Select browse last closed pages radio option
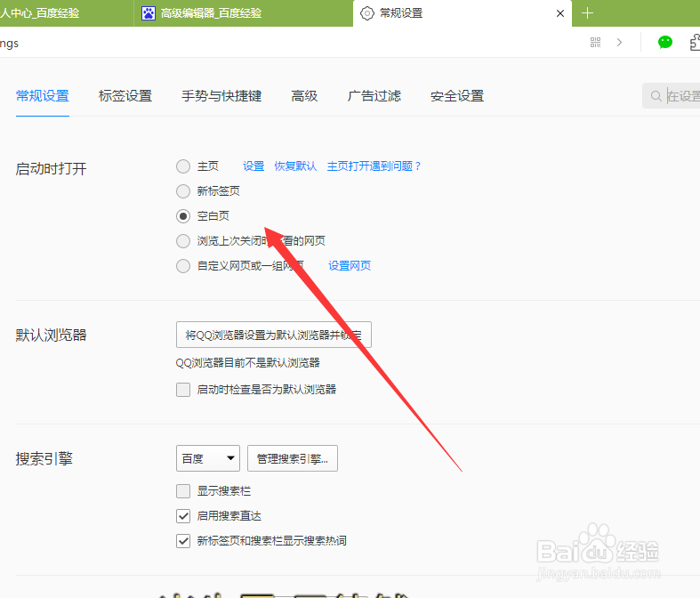The width and height of the screenshot is (700, 598). click(x=183, y=241)
